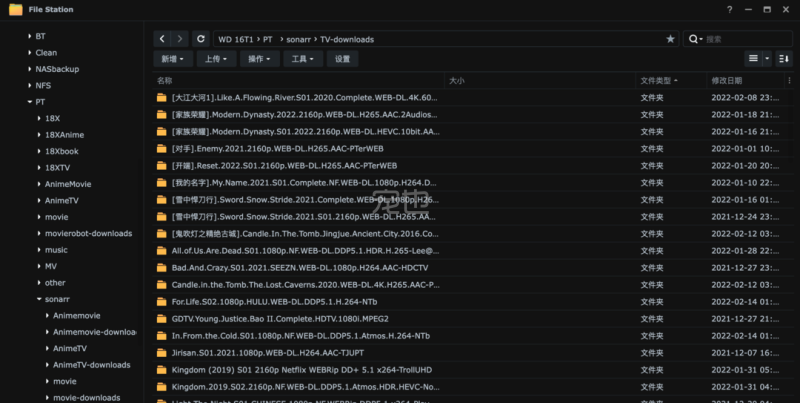This screenshot has width=800, height=403.
Task: Click the forward navigation arrow
Action: point(180,39)
